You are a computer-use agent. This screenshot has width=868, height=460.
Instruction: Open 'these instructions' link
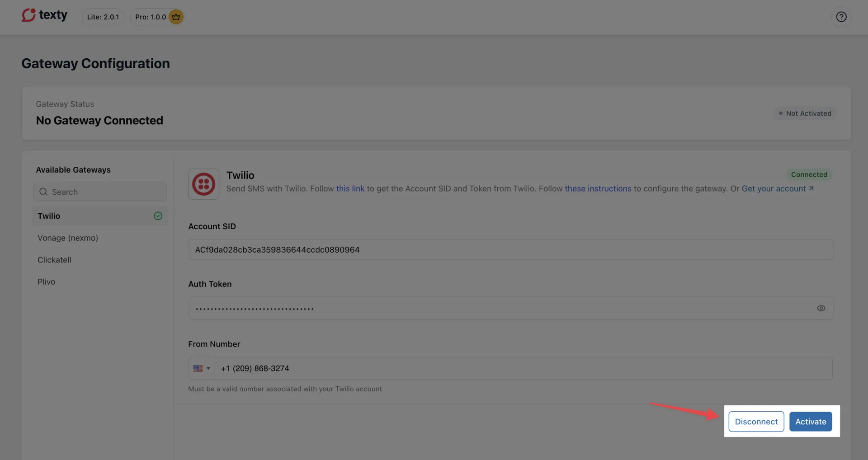pyautogui.click(x=598, y=188)
